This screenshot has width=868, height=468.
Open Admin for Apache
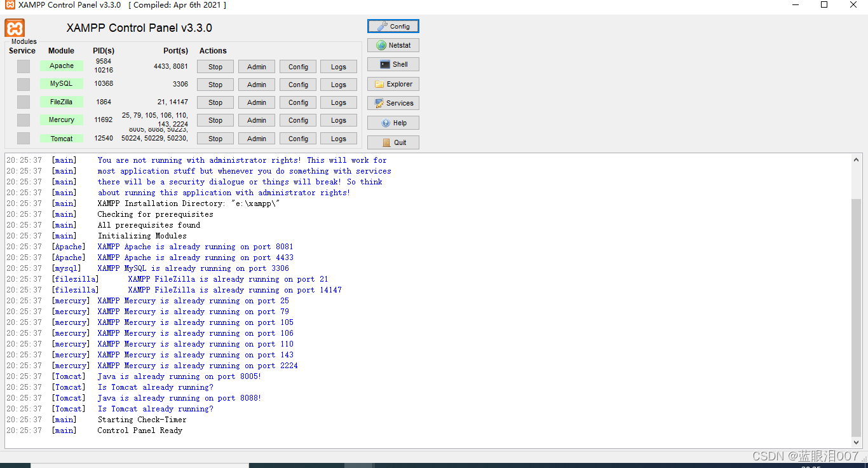(x=257, y=67)
